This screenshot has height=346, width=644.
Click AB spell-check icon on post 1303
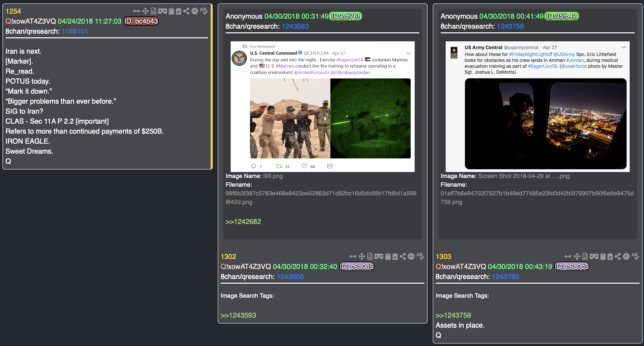tap(635, 256)
